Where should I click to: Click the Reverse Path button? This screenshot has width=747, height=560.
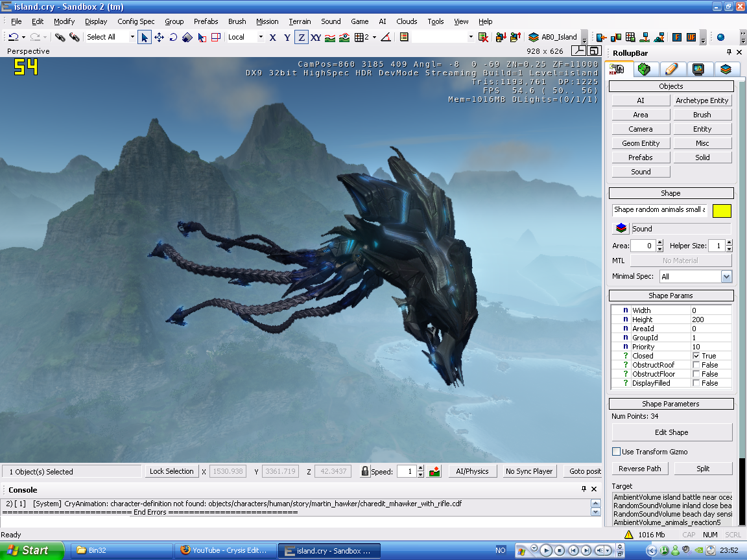point(639,469)
